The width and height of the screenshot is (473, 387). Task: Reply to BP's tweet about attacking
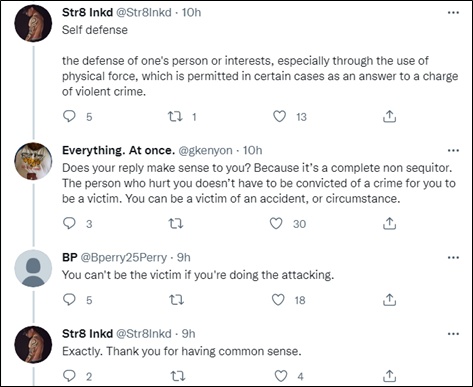(x=69, y=300)
